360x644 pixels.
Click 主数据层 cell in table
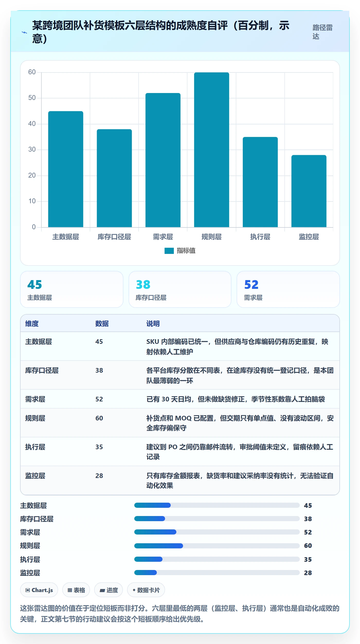coord(39,342)
